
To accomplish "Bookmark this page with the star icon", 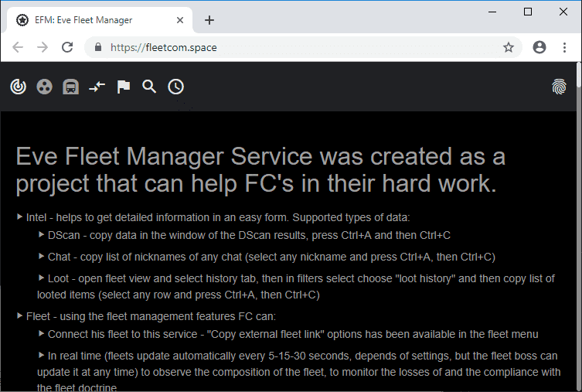I will [509, 47].
